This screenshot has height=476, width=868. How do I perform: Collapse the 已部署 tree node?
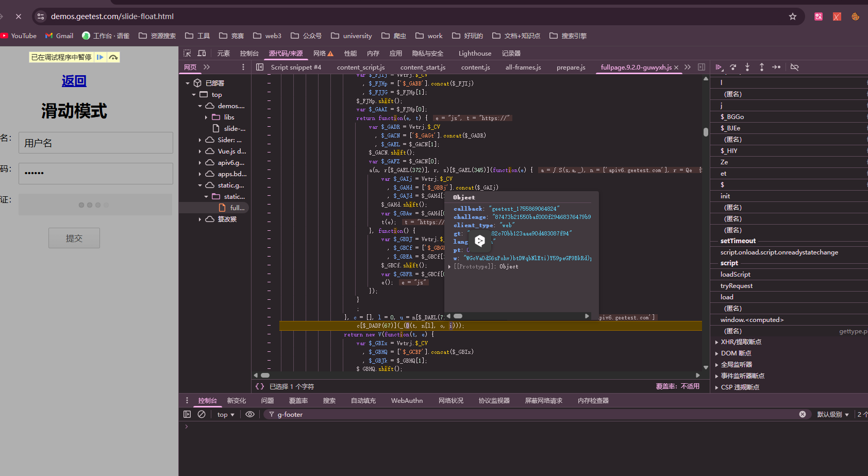coord(188,83)
